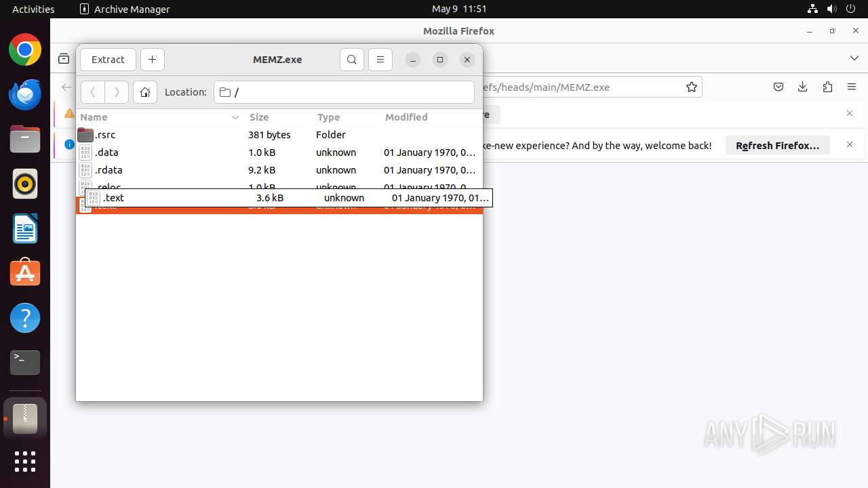The width and height of the screenshot is (868, 488).
Task: Launch Terminal from the dock
Action: [x=25, y=363]
